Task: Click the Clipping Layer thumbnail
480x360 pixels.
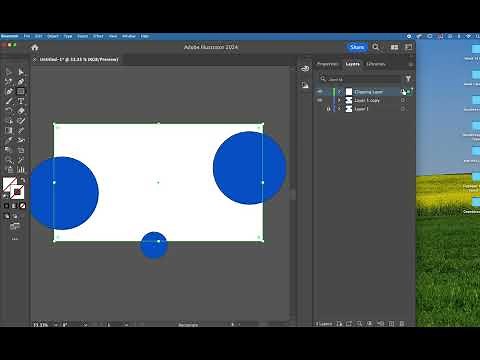Action: tap(349, 92)
